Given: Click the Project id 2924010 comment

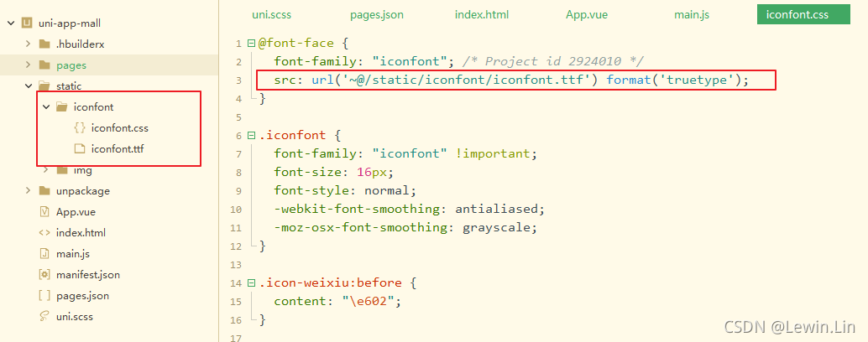Looking at the screenshot, I should pyautogui.click(x=552, y=61).
